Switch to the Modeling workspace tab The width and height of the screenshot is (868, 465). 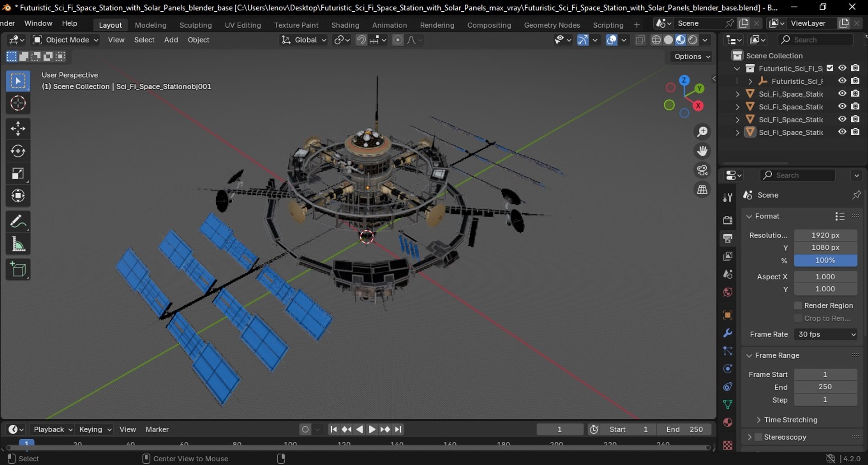pyautogui.click(x=151, y=25)
